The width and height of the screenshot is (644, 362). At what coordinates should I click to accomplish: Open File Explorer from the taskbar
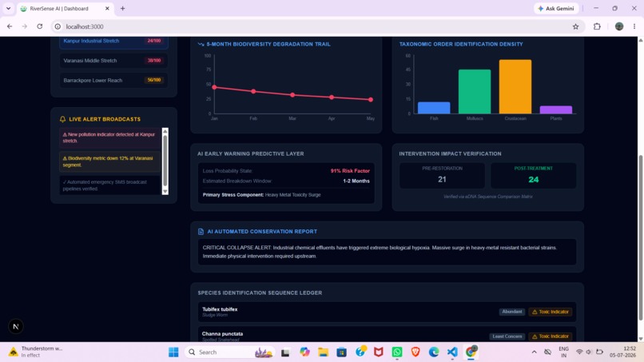(x=324, y=352)
